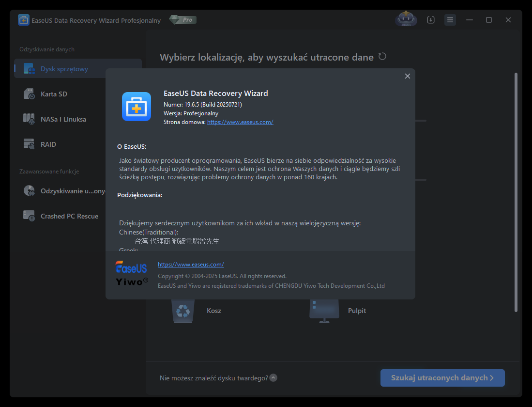Select Dysk sprzętowy in sidebar
Image resolution: width=532 pixels, height=407 pixels.
pos(78,69)
